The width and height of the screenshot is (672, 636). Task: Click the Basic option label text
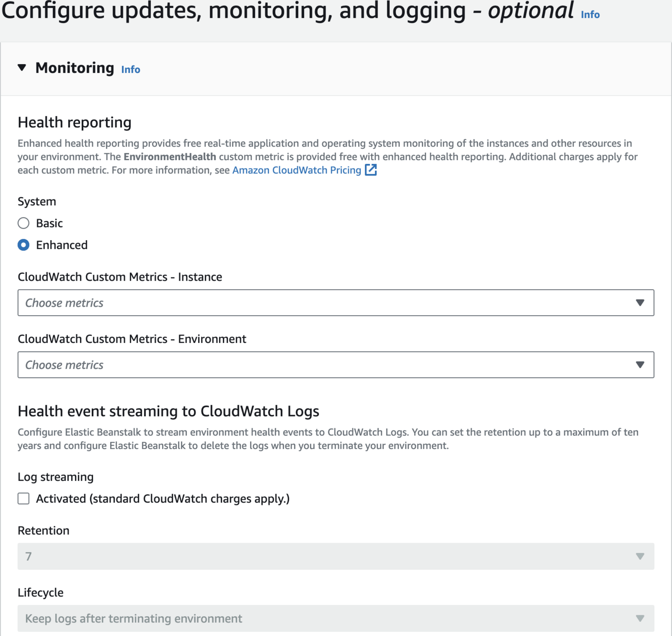(x=49, y=223)
